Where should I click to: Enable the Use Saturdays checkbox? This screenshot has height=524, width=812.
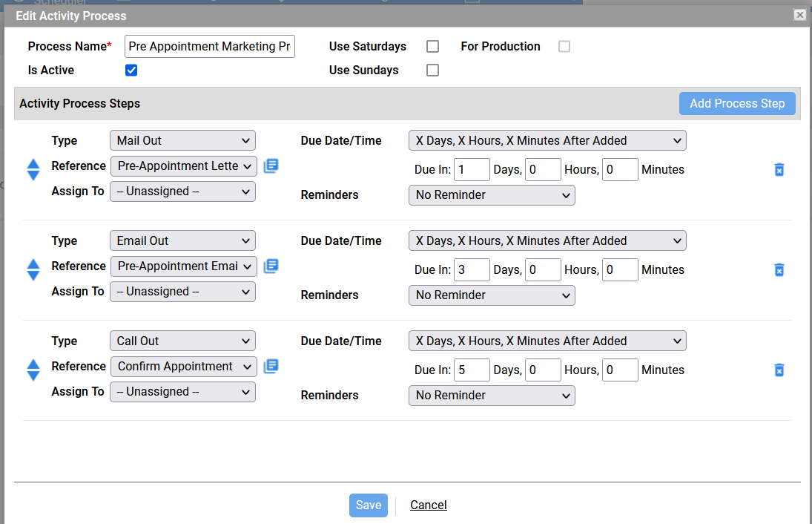tap(432, 47)
